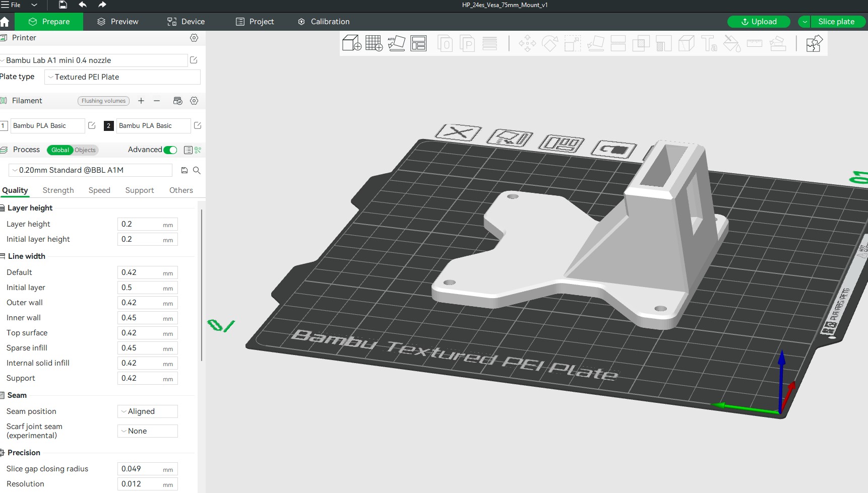Remove a filament with minus icon

pyautogui.click(x=157, y=101)
